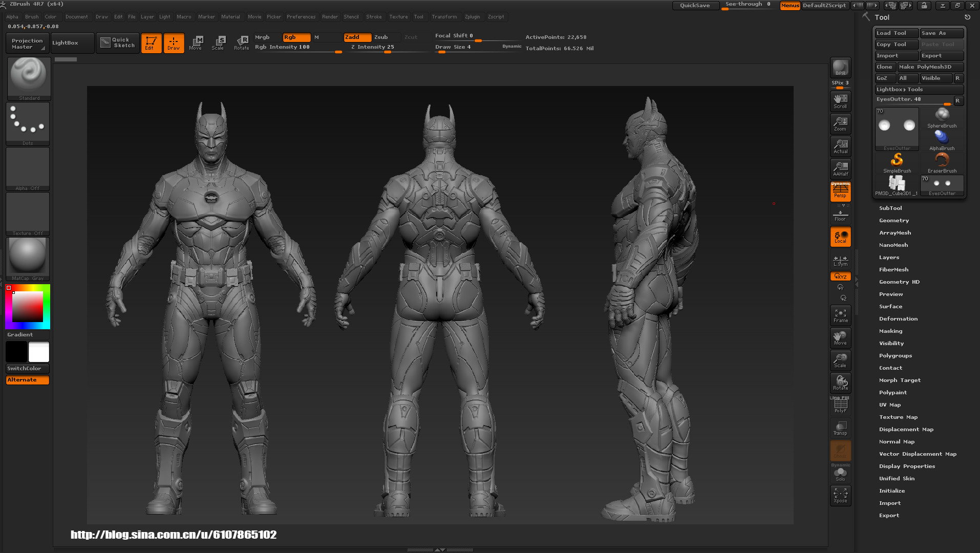This screenshot has width=980, height=553.
Task: Adjust the Z Intensity slider
Action: point(388,48)
